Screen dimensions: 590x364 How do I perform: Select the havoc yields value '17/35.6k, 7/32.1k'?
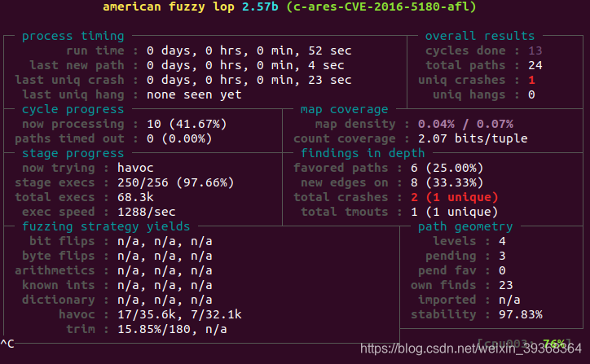(179, 315)
